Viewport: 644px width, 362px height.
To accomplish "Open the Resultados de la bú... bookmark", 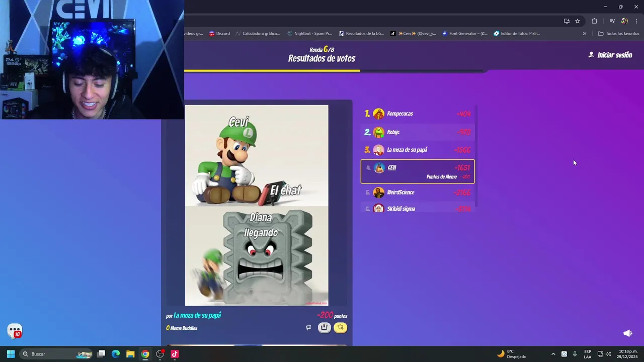I will (361, 34).
